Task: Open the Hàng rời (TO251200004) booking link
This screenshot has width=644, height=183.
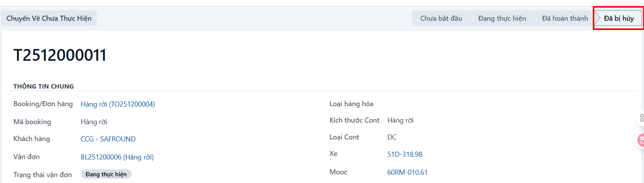Action: click(x=118, y=104)
